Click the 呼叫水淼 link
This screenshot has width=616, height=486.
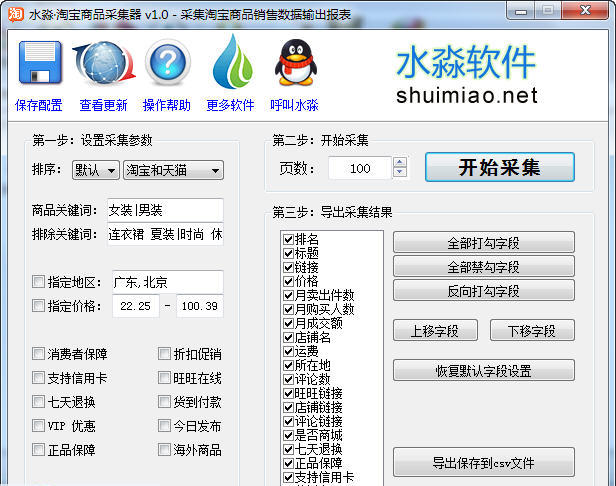294,105
